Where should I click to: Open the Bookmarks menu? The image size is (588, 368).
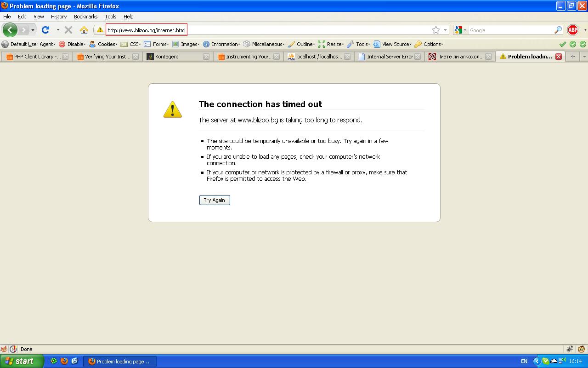point(85,17)
